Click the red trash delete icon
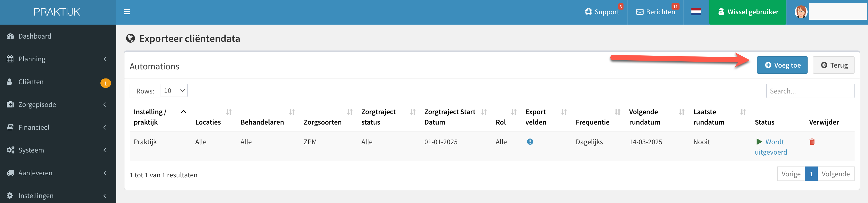Screen dimensions: 868x203 point(812,142)
